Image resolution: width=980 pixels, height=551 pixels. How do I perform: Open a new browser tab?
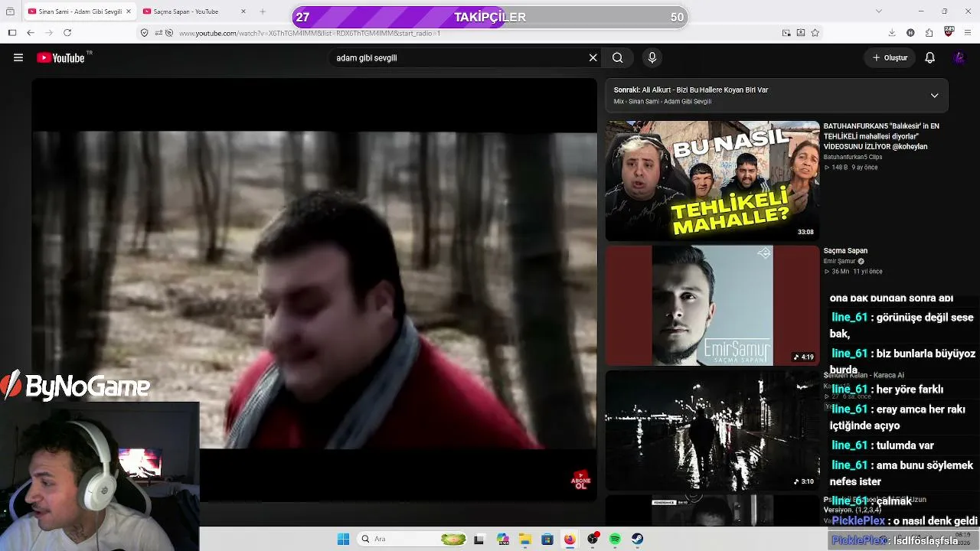(x=263, y=11)
